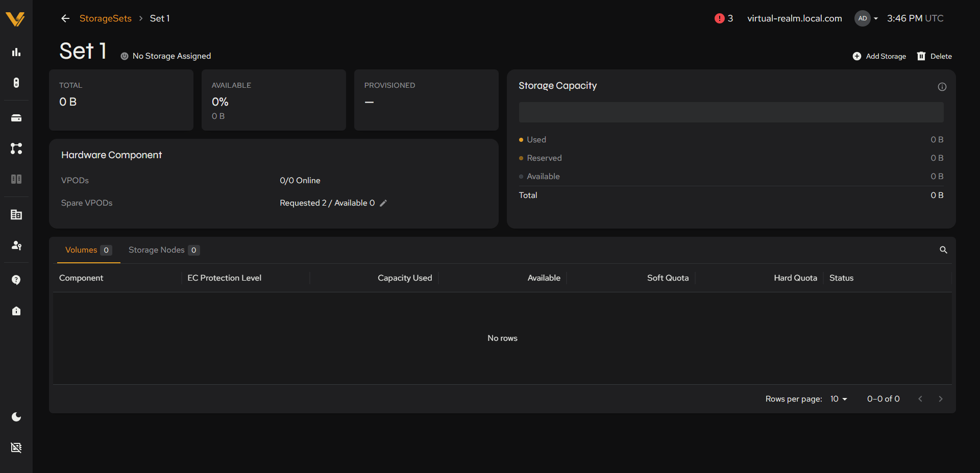This screenshot has width=980, height=473.
Task: Open the second sidebar icon below dashboard
Action: point(16,83)
